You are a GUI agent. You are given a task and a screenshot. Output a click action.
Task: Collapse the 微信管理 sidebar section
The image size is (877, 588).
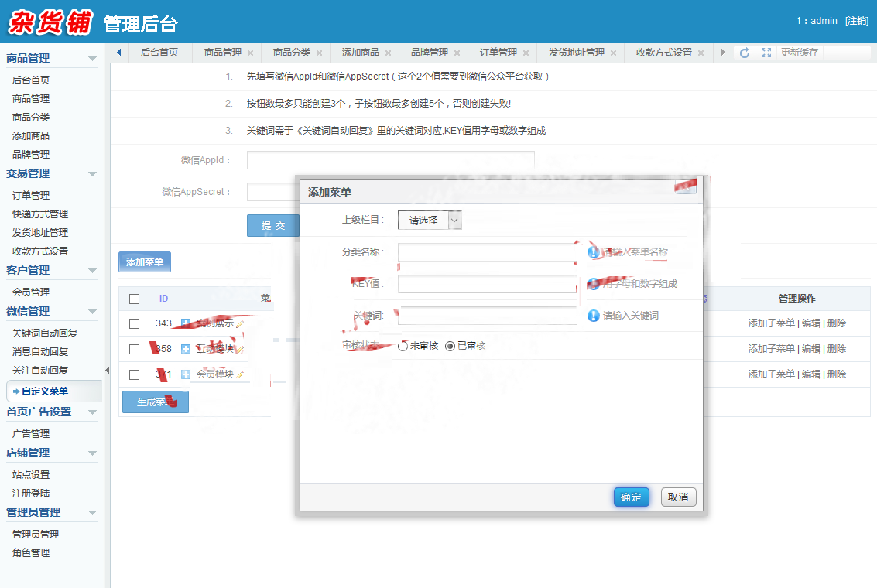92,312
